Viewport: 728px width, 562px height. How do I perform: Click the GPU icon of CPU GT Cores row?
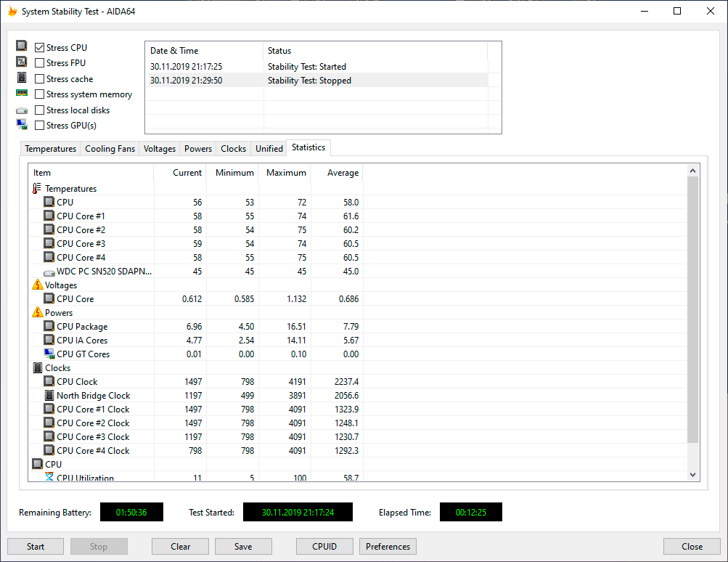tap(49, 354)
